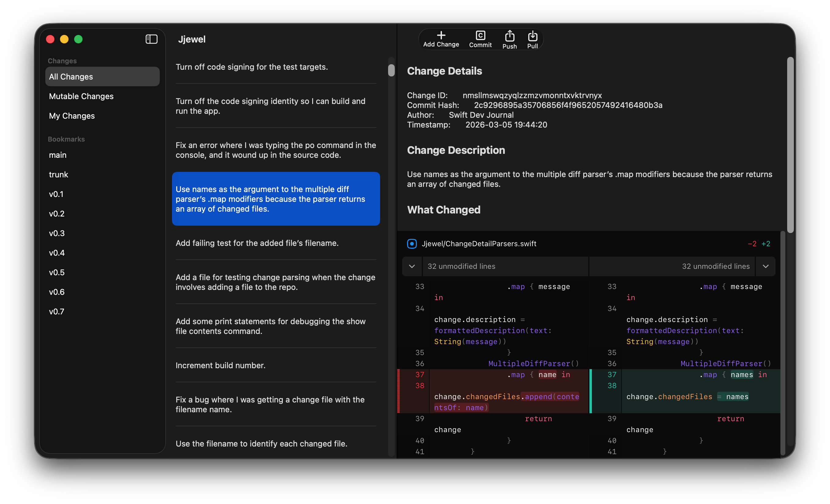Click the Pull download icon
This screenshot has width=830, height=504.
[532, 35]
